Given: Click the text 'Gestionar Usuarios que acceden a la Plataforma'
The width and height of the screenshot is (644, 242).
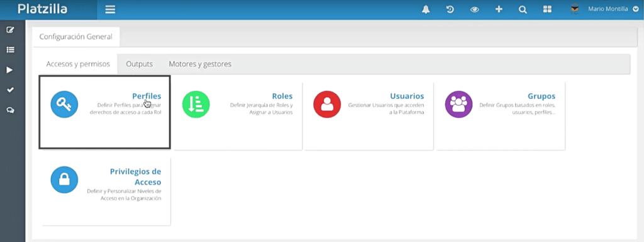Looking at the screenshot, I should [x=386, y=108].
